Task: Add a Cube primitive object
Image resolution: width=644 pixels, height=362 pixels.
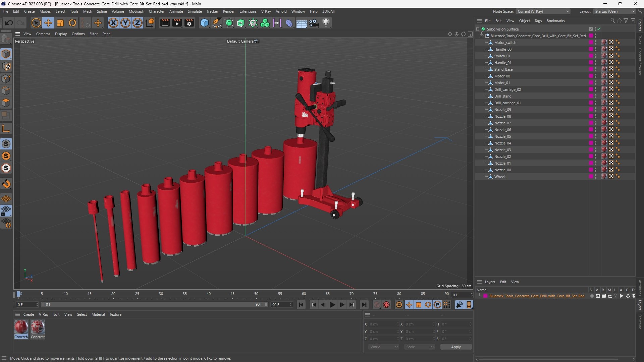Action: coord(204,23)
